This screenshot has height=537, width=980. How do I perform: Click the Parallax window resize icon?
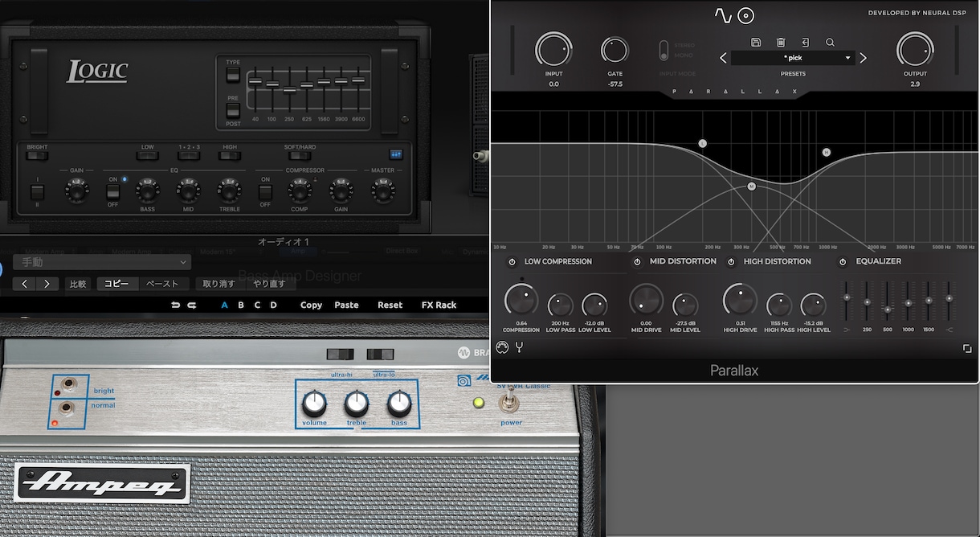point(967,348)
